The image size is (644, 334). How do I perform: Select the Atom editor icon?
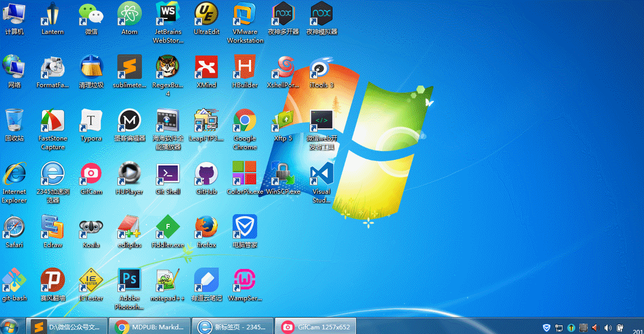pyautogui.click(x=130, y=18)
